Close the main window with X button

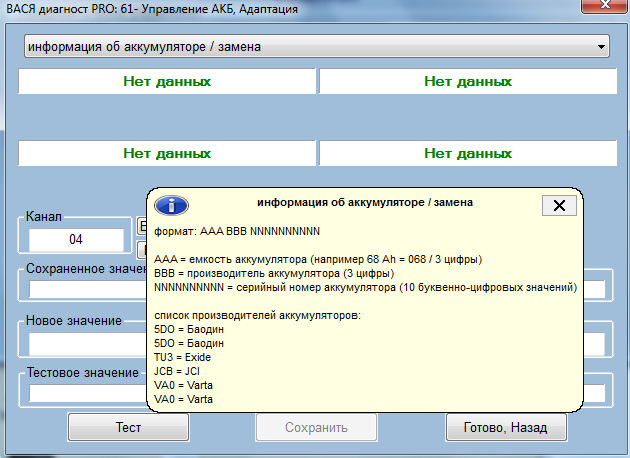tap(605, 6)
